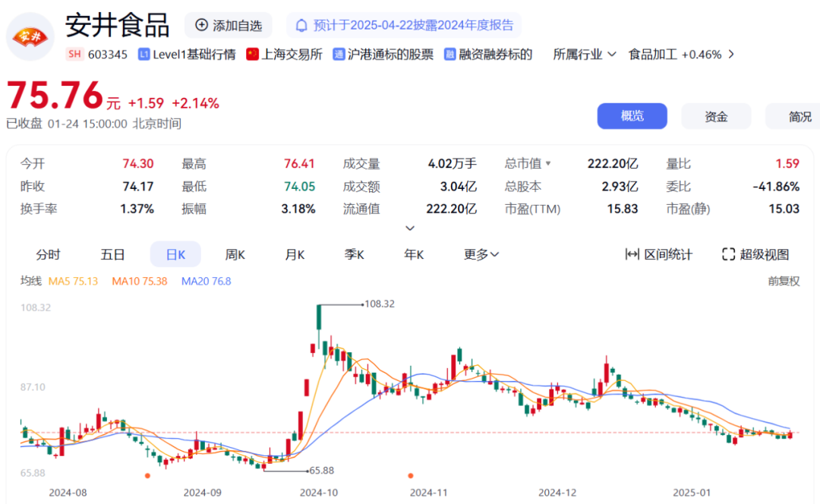Click the 区间统计 range icon
820x504 pixels.
click(632, 254)
